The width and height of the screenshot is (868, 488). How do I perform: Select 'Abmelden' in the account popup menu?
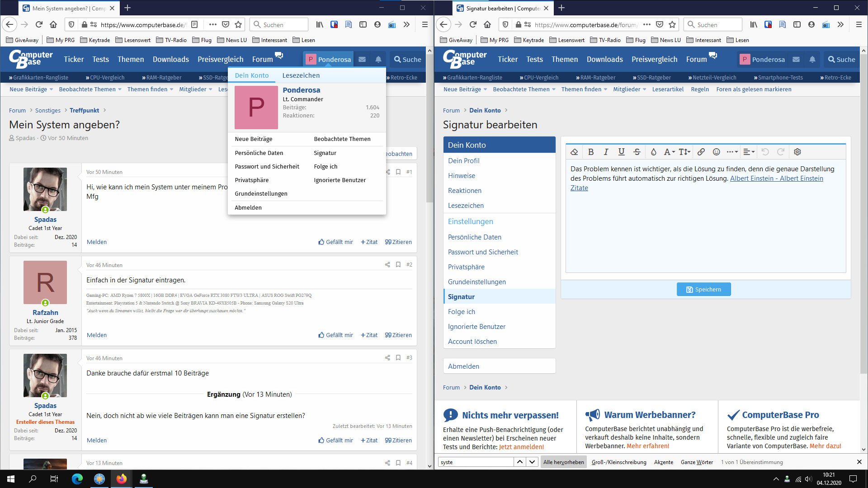(x=248, y=207)
